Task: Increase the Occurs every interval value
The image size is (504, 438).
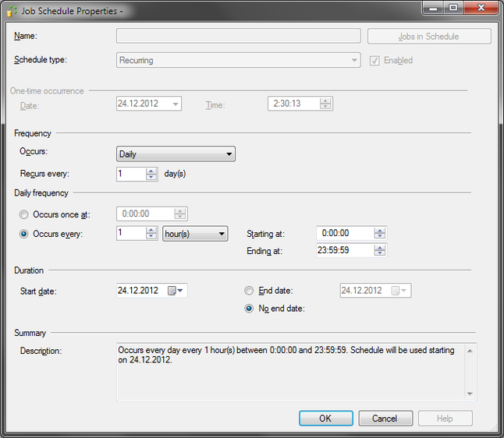Action: point(152,230)
